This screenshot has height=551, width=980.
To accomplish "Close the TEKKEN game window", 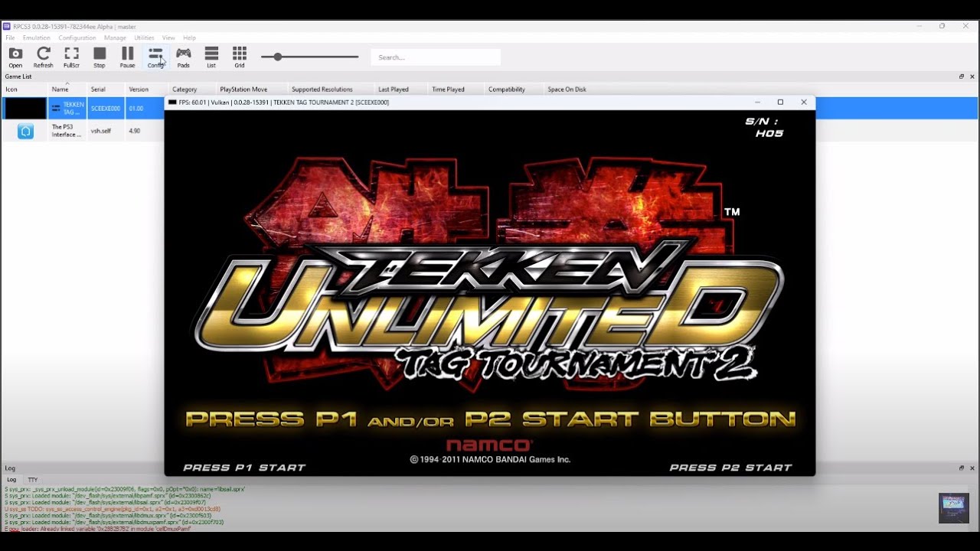I will [804, 103].
